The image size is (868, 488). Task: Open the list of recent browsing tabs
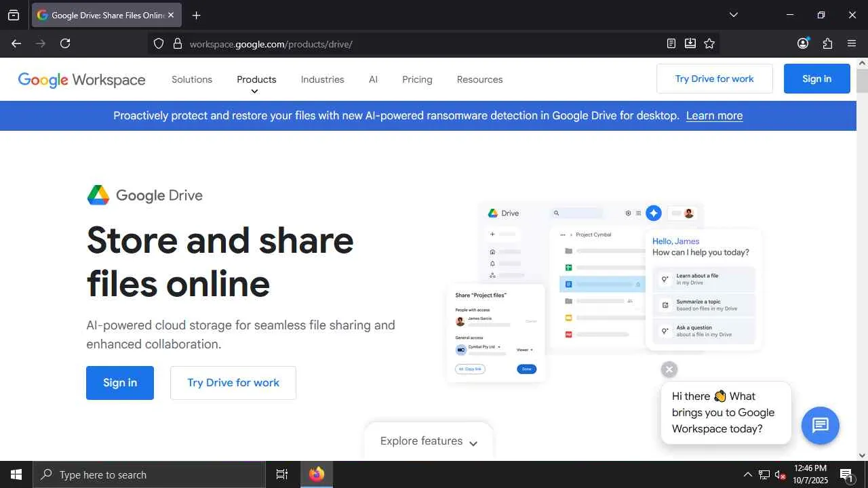pos(14,15)
